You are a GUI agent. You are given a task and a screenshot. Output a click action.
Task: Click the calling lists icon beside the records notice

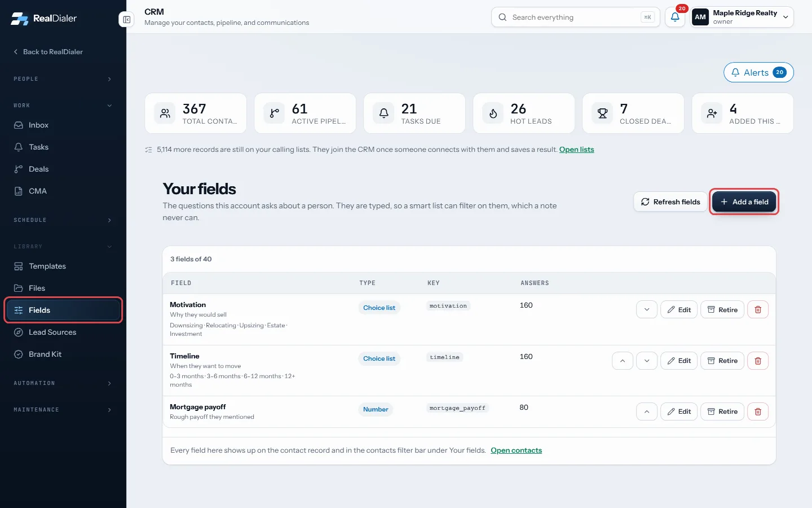coord(148,150)
